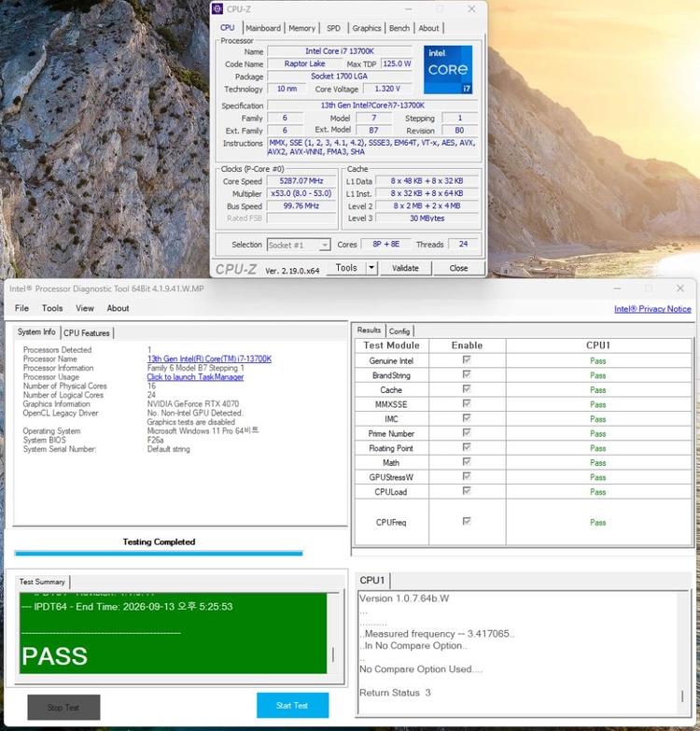The width and height of the screenshot is (700, 731).
Task: Open the Mainboard tab in CPU-Z
Action: coord(263,28)
